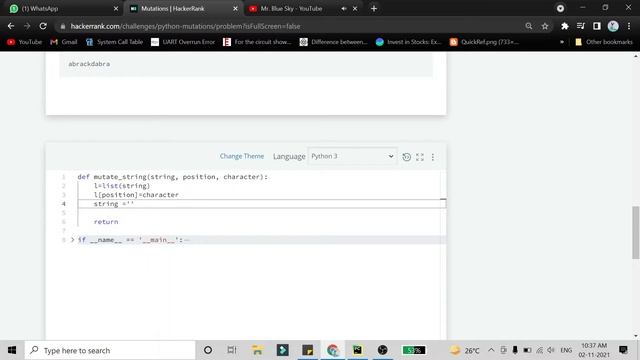640x360 pixels.
Task: Switch the ENG input language
Action: (566, 350)
